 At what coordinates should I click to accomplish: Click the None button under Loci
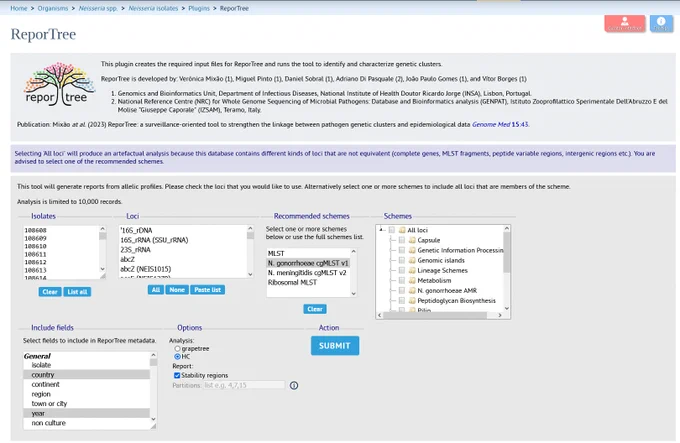click(x=177, y=290)
